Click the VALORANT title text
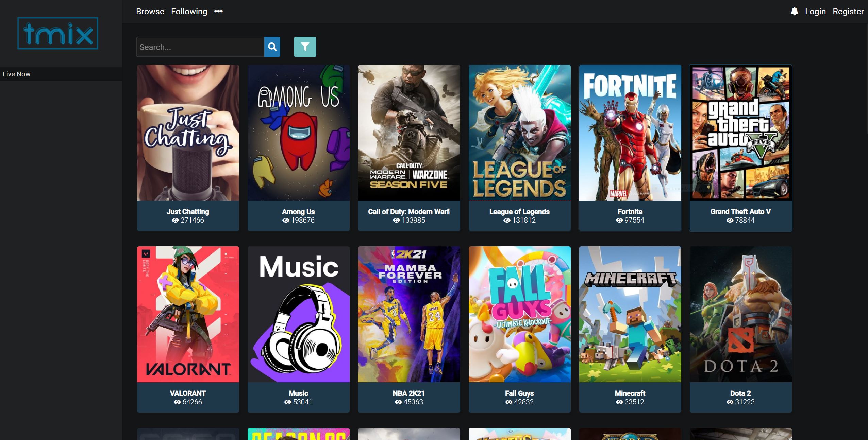This screenshot has width=868, height=440. 188,393
